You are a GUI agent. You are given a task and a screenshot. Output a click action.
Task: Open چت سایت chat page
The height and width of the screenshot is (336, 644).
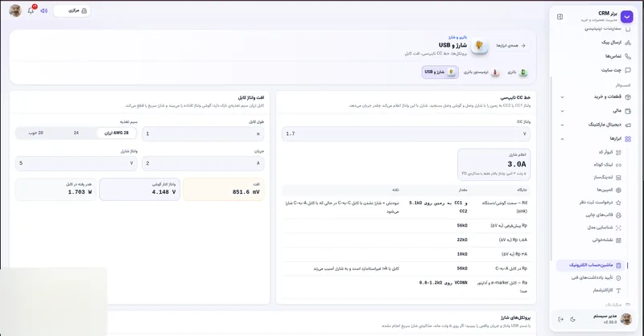click(x=611, y=70)
